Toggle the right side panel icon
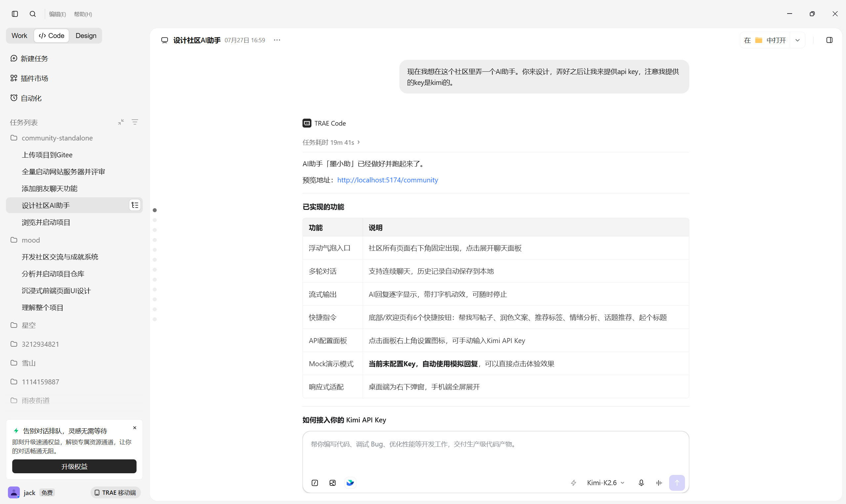 [830, 40]
